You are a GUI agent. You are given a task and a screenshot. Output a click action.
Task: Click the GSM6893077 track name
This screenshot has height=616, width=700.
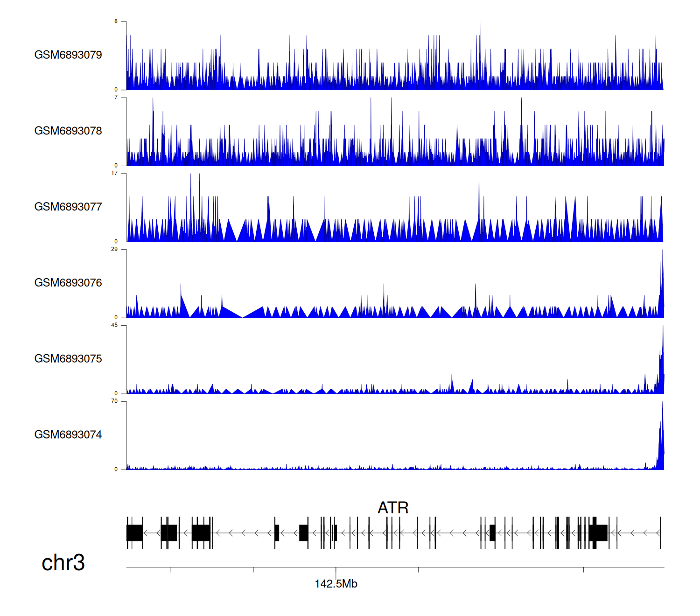click(68, 207)
